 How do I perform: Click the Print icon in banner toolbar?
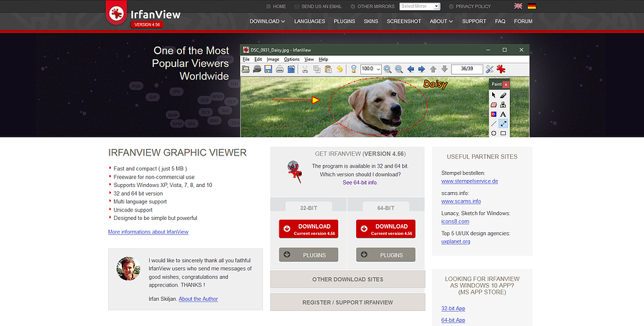coord(279,69)
